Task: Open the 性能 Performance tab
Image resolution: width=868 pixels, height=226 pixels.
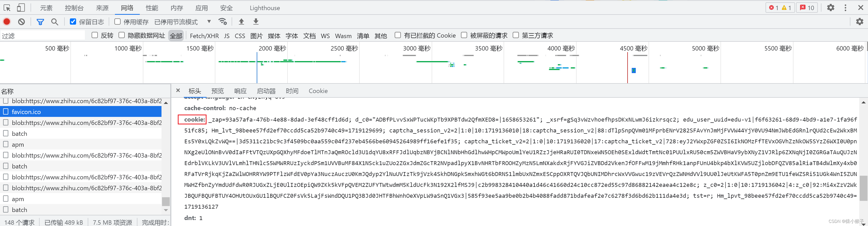Action: click(152, 8)
